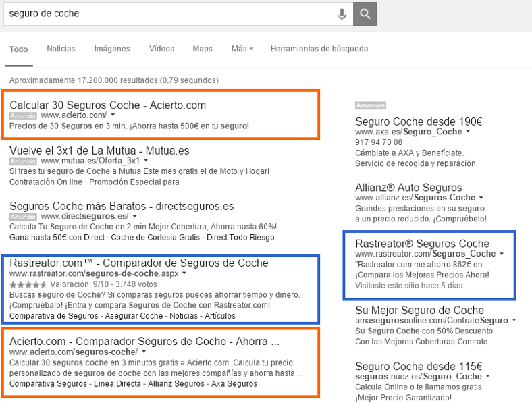The width and height of the screenshot is (532, 405).
Task: Click 'Direct Todo Riesgo' sitelink
Action: pos(240,238)
